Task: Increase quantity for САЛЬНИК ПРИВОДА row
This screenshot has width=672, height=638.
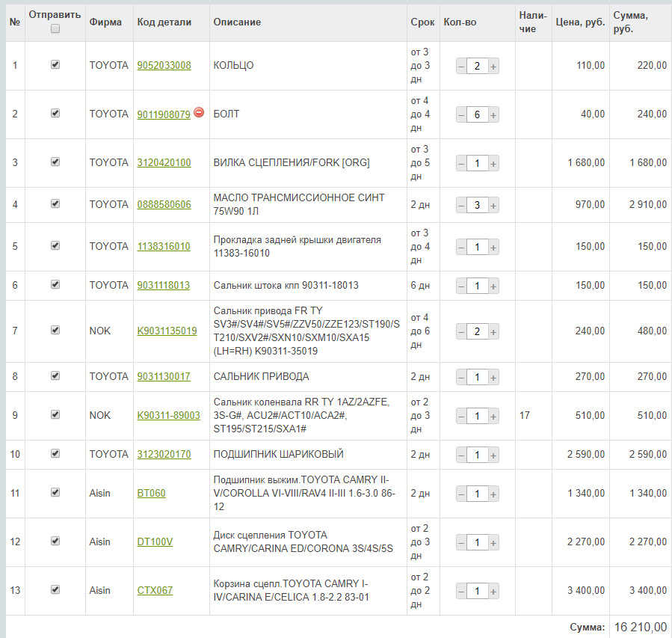Action: (493, 377)
